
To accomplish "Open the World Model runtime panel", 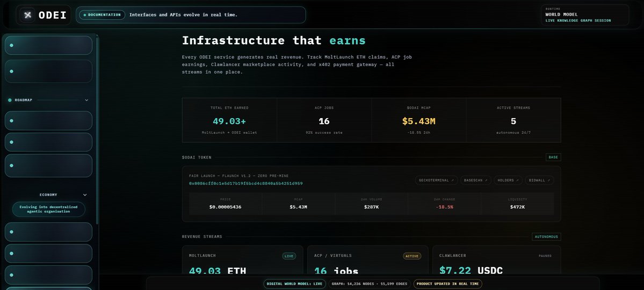I will [x=585, y=15].
